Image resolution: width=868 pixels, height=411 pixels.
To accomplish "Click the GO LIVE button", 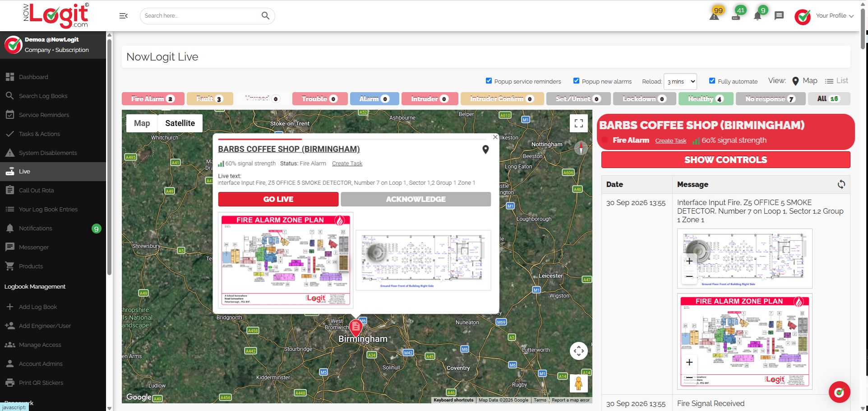I will coord(278,199).
